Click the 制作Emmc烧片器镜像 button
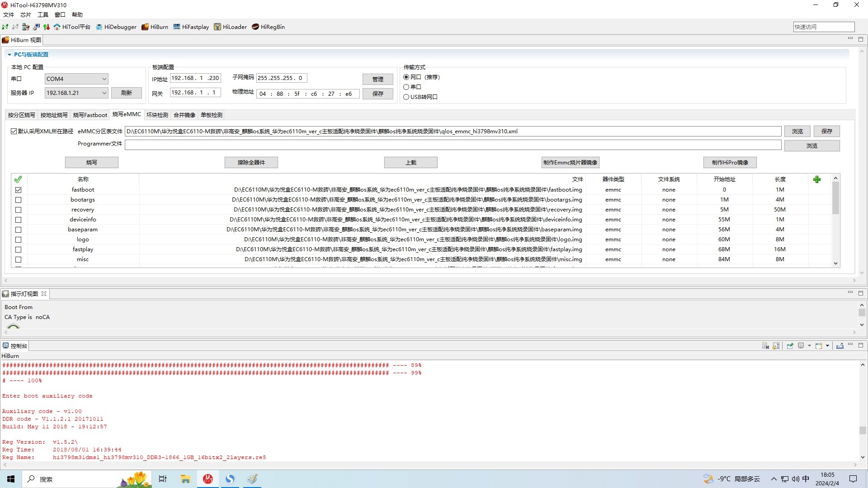Image resolution: width=868 pixels, height=488 pixels. click(x=571, y=163)
